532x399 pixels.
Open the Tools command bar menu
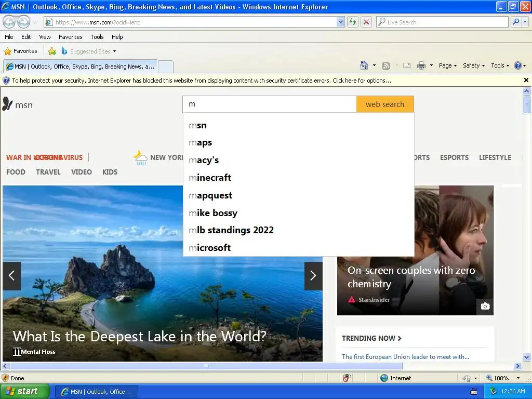(x=500, y=65)
